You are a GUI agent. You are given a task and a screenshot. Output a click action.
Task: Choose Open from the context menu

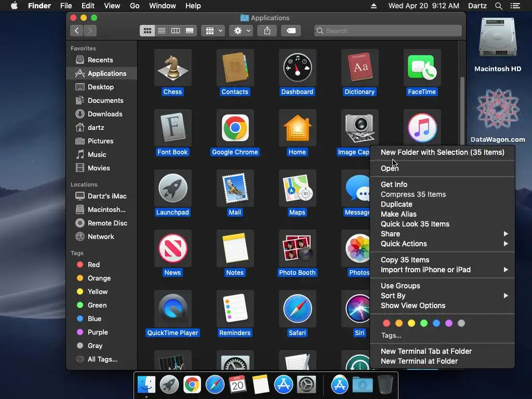click(x=443, y=168)
